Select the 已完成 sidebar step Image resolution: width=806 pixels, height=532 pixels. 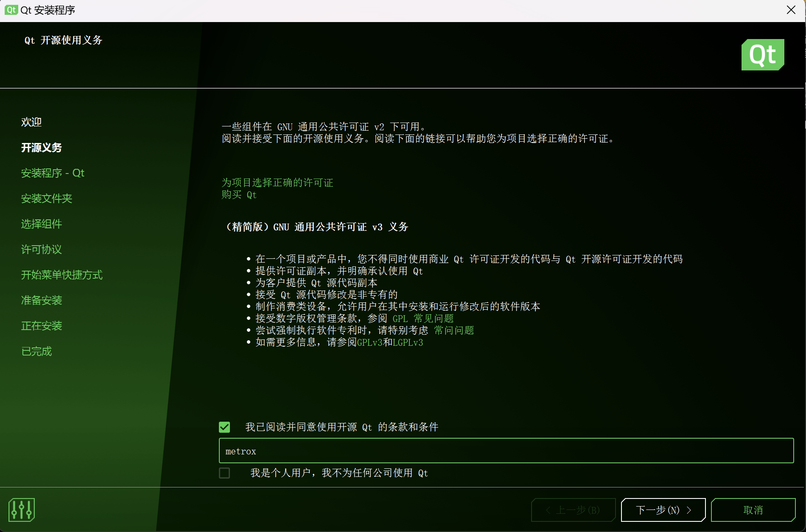(36, 351)
